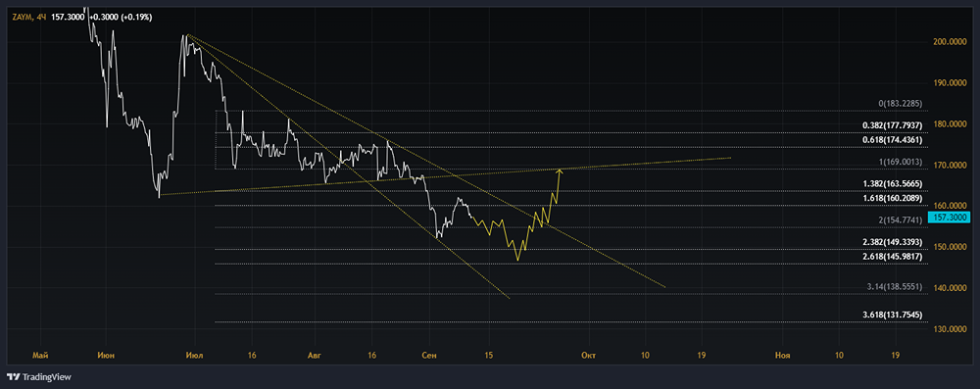Click the ZAYM symbol name
The width and height of the screenshot is (980, 389).
pos(23,18)
